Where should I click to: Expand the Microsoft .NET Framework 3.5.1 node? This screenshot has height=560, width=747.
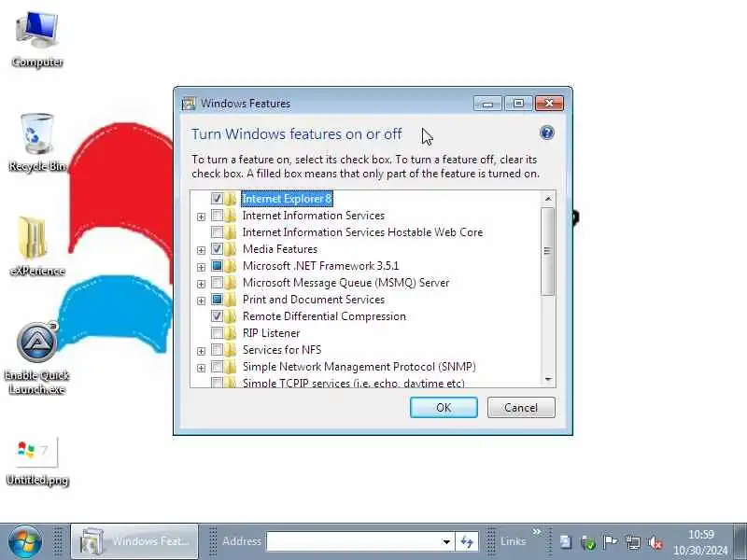[x=201, y=267]
